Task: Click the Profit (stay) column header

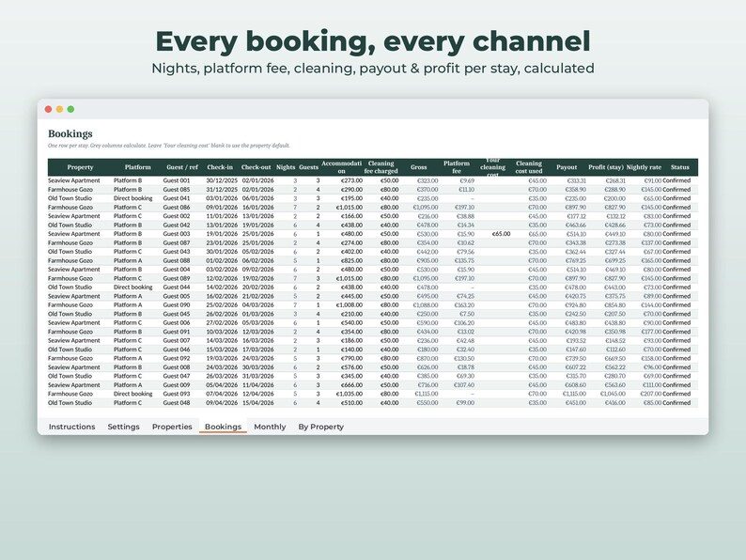Action: [606, 167]
